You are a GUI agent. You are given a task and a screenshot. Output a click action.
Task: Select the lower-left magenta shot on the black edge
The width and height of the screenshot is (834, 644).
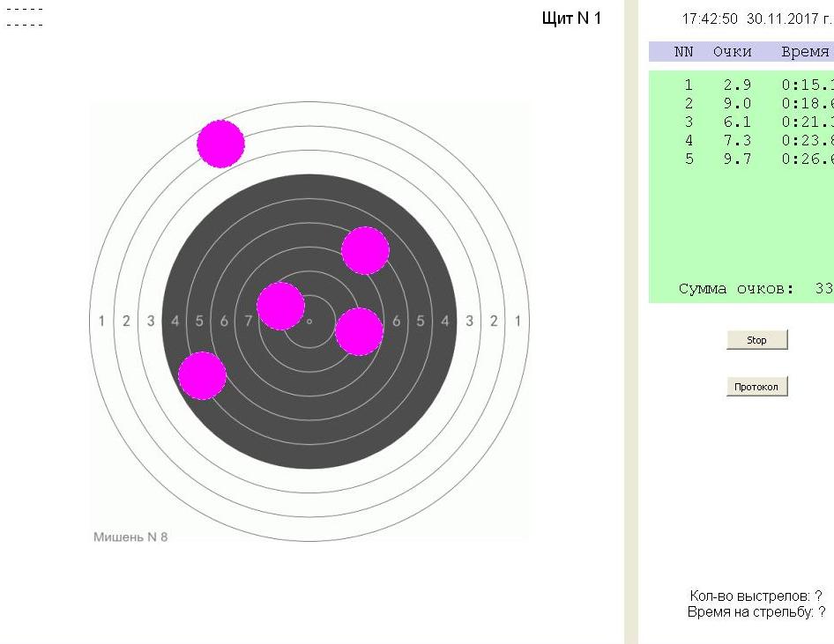click(x=202, y=375)
